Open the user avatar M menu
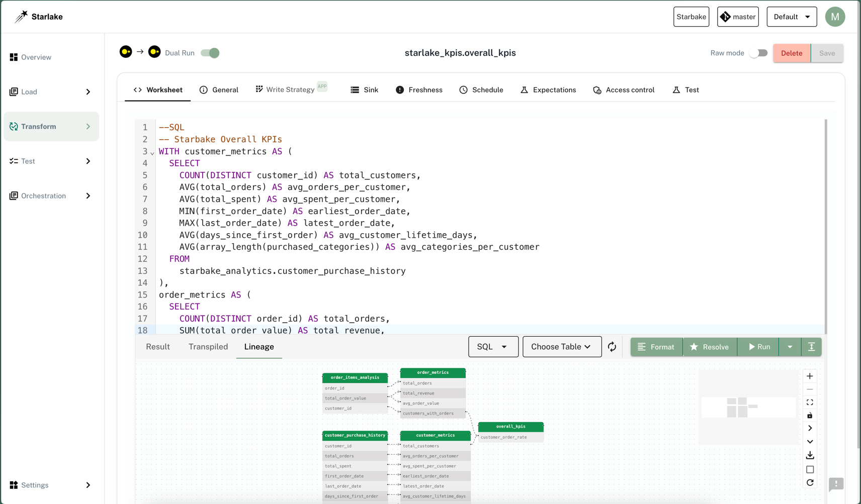The image size is (861, 504). [835, 17]
